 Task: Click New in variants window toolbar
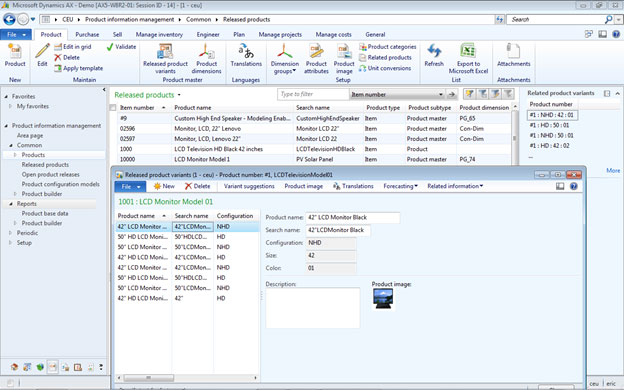[x=164, y=186]
